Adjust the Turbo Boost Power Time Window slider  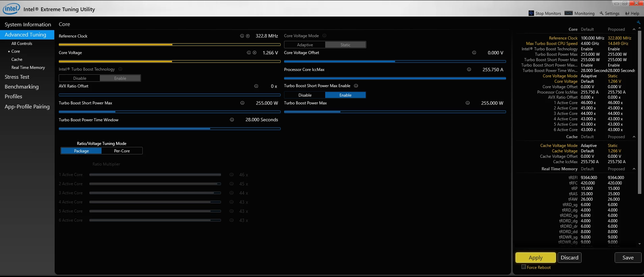tap(170, 128)
